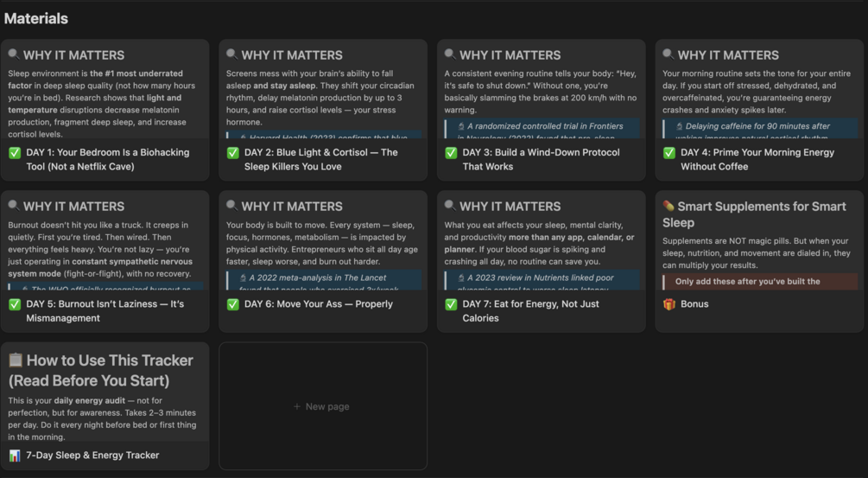Open the 7-Day Sleep & Energy Tracker page
Viewport: 868px width, 478px height.
point(92,456)
